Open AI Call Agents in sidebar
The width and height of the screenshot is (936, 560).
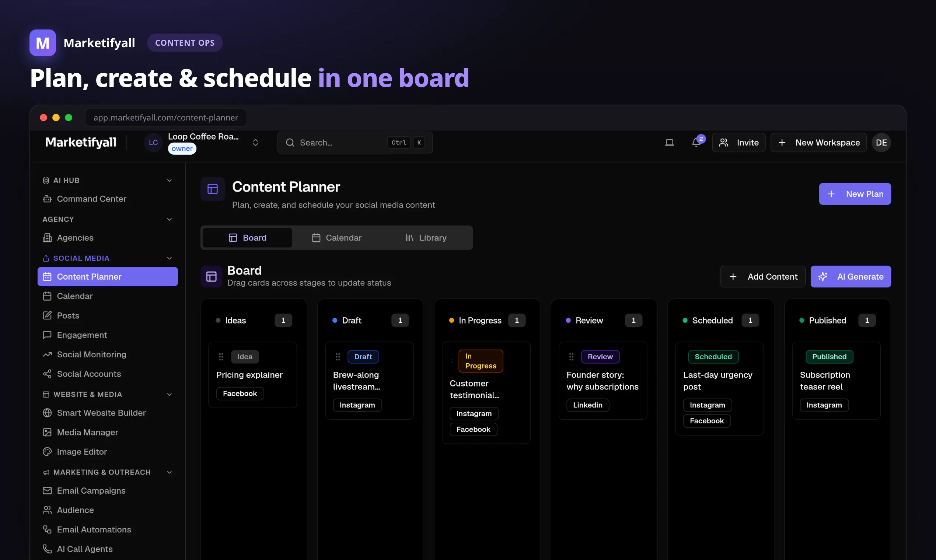click(x=108, y=549)
